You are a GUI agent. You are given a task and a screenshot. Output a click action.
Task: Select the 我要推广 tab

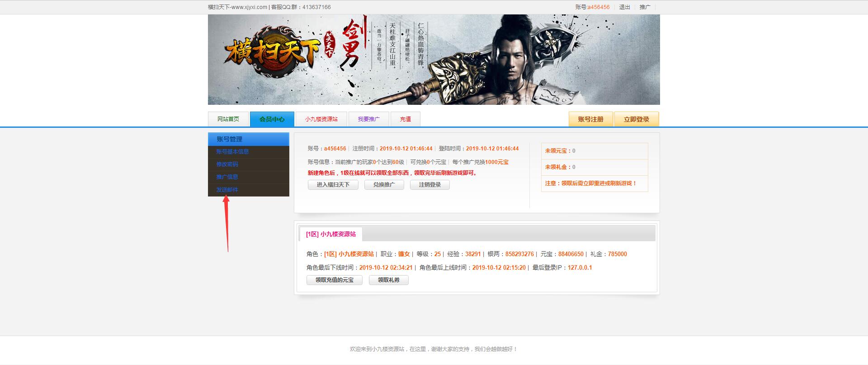coord(368,119)
